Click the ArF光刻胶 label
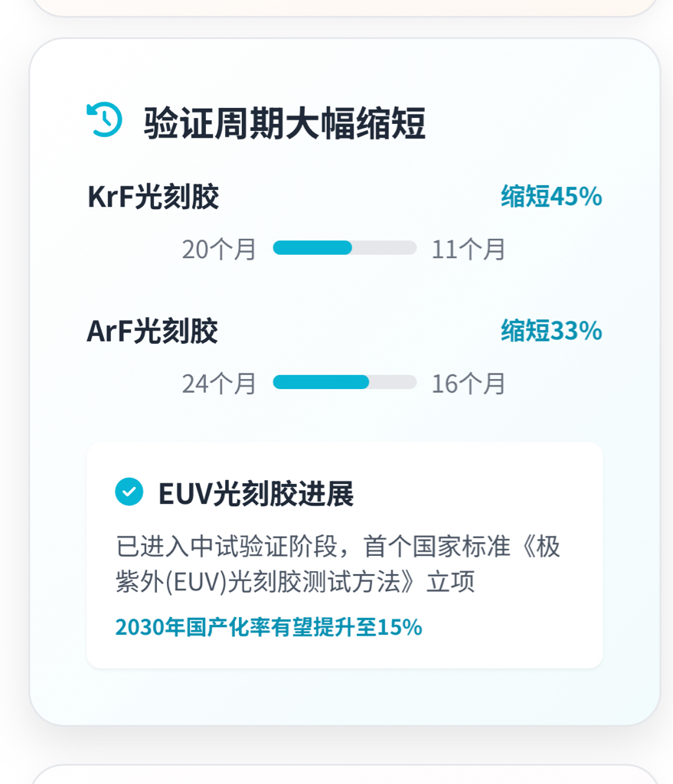Screen dimensions: 673x784 click(x=152, y=331)
